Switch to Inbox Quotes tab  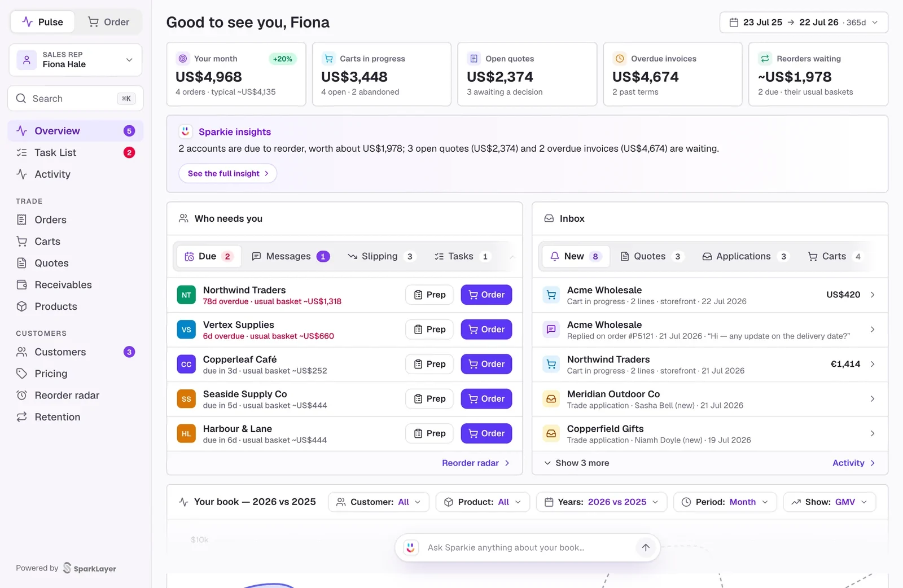(651, 257)
